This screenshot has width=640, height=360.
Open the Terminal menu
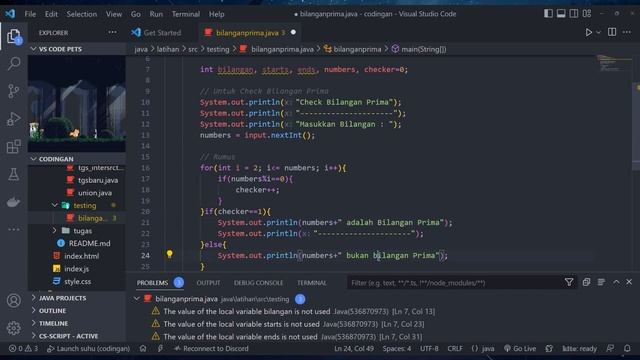pos(186,14)
